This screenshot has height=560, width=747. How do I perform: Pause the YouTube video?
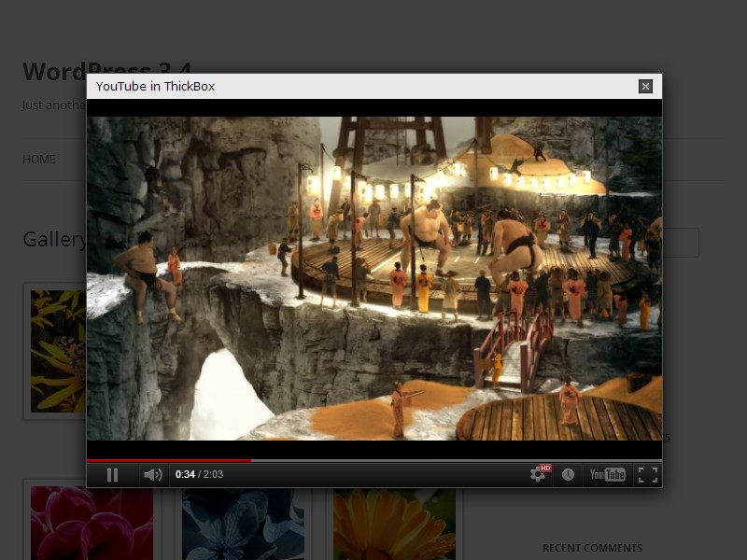pyautogui.click(x=112, y=475)
